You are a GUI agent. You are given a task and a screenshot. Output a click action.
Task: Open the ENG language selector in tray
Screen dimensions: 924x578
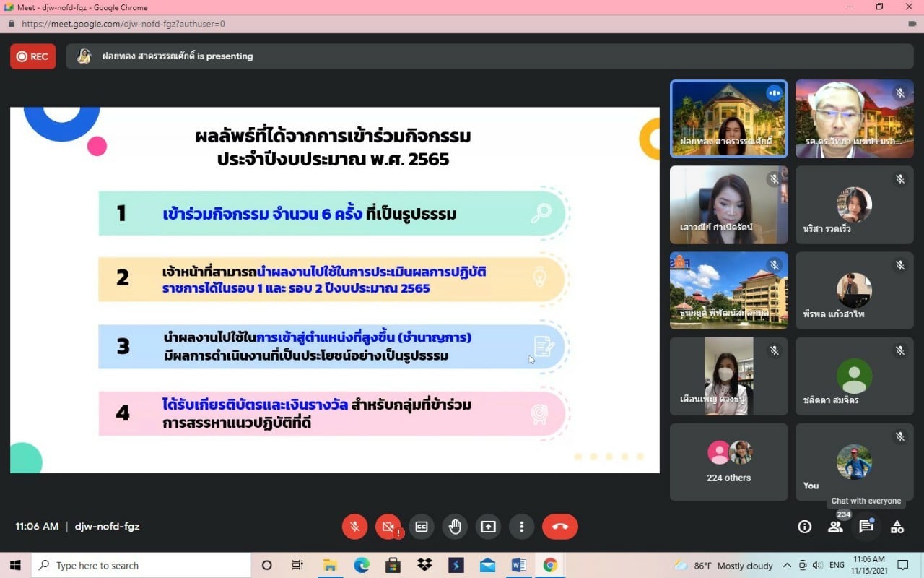point(837,566)
